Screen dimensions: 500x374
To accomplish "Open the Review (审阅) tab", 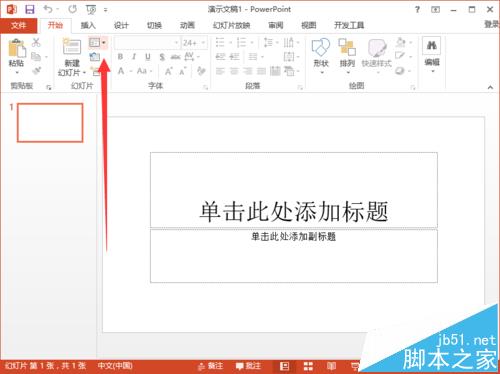I will coord(276,25).
